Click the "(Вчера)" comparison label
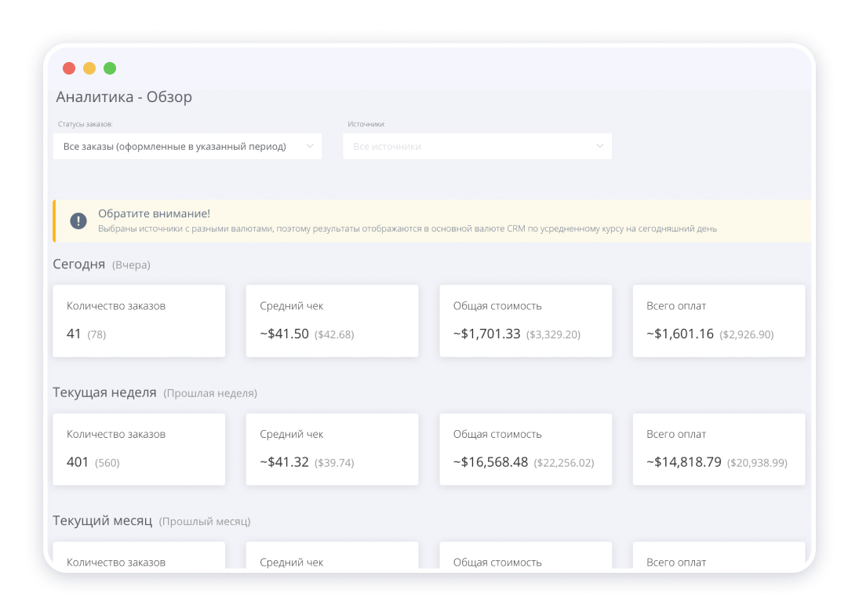 click(130, 265)
